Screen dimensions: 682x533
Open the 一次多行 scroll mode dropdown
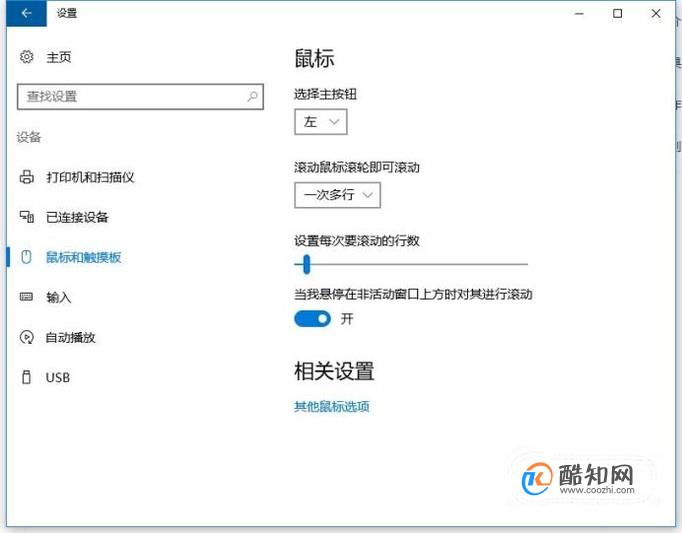click(338, 195)
